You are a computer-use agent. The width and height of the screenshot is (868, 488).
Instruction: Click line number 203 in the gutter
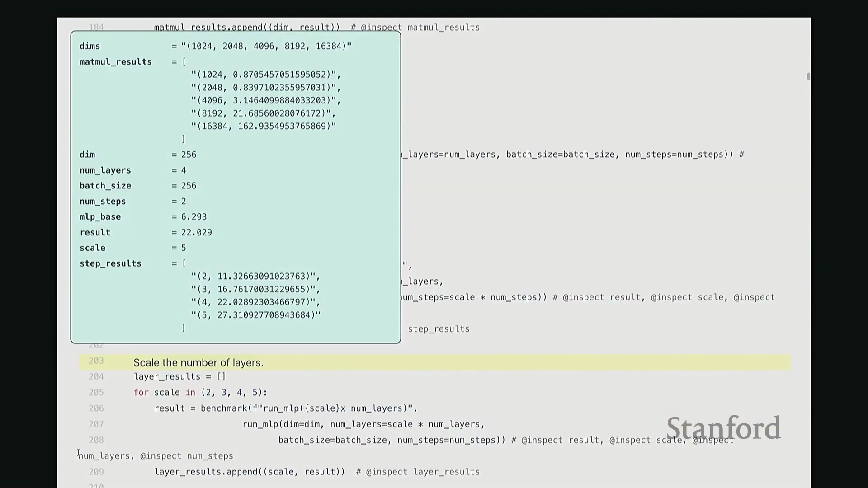click(x=96, y=361)
